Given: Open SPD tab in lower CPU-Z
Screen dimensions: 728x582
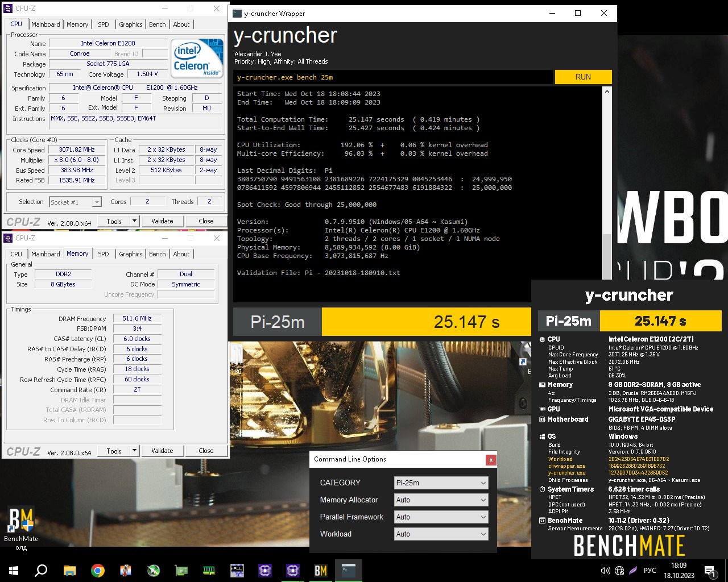Looking at the screenshot, I should click(103, 254).
